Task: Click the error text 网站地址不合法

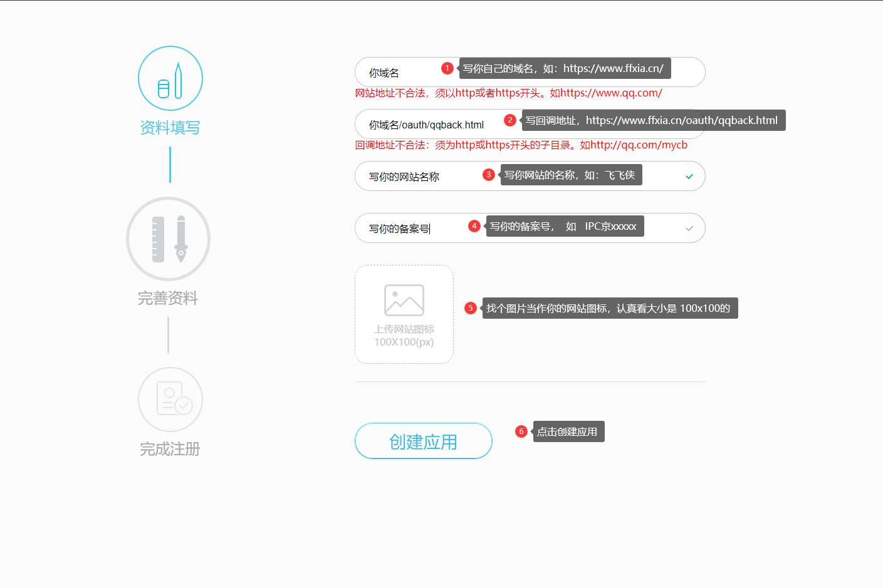Action: point(508,93)
